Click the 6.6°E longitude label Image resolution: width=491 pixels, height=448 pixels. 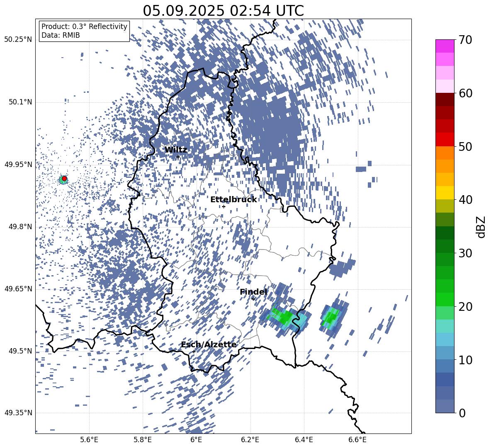(357, 440)
